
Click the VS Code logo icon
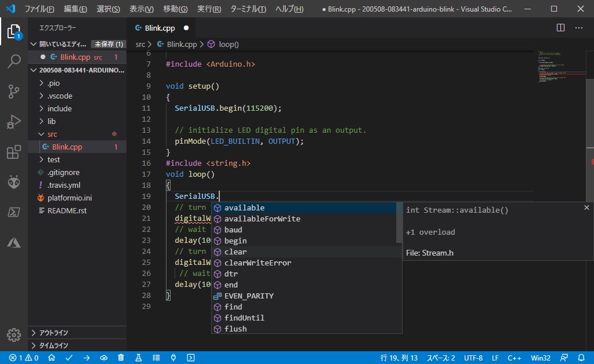(10, 8)
